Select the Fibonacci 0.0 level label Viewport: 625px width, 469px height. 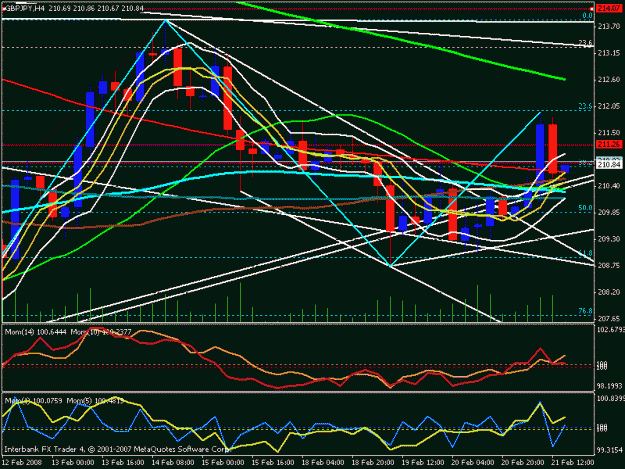tap(587, 16)
